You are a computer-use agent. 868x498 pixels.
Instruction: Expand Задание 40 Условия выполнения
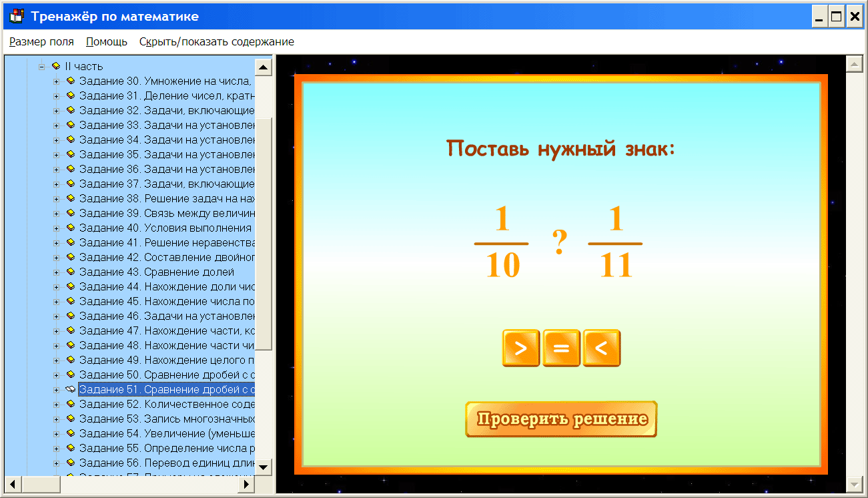pos(57,228)
